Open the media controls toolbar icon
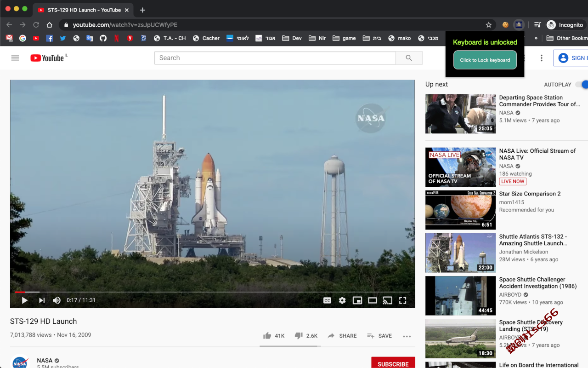The height and width of the screenshot is (368, 588). coord(537,25)
